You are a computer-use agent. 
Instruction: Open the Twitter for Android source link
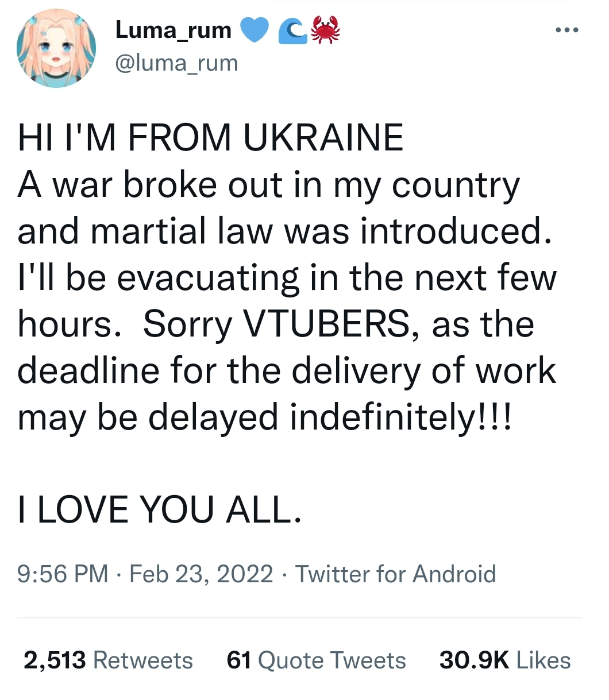click(395, 574)
